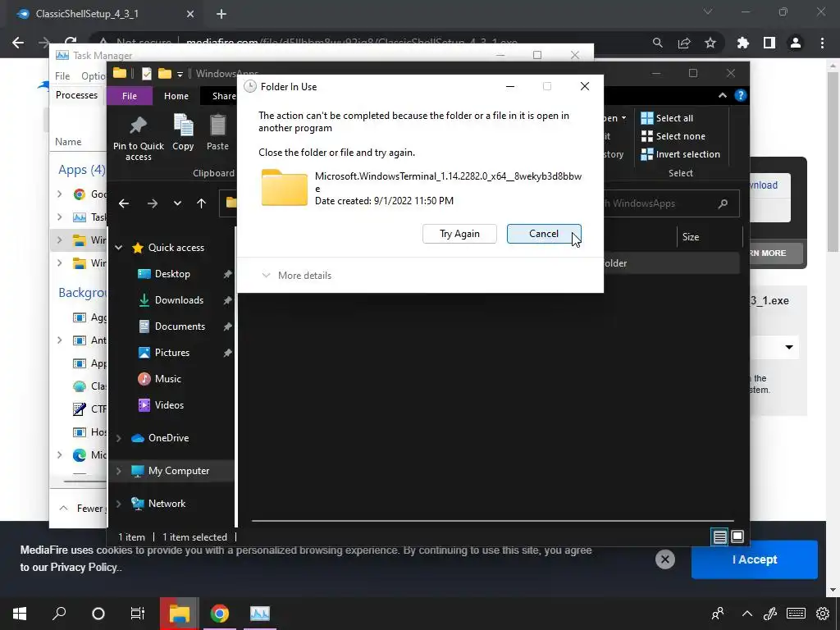Viewport: 840px width, 630px height.
Task: Collapse Quick access in navigation pane
Action: click(x=119, y=248)
